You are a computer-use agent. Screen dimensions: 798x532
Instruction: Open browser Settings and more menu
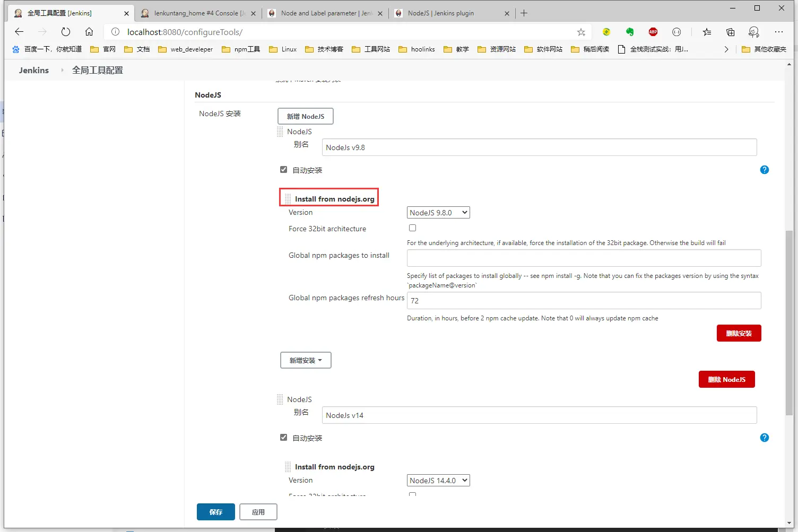(x=778, y=32)
